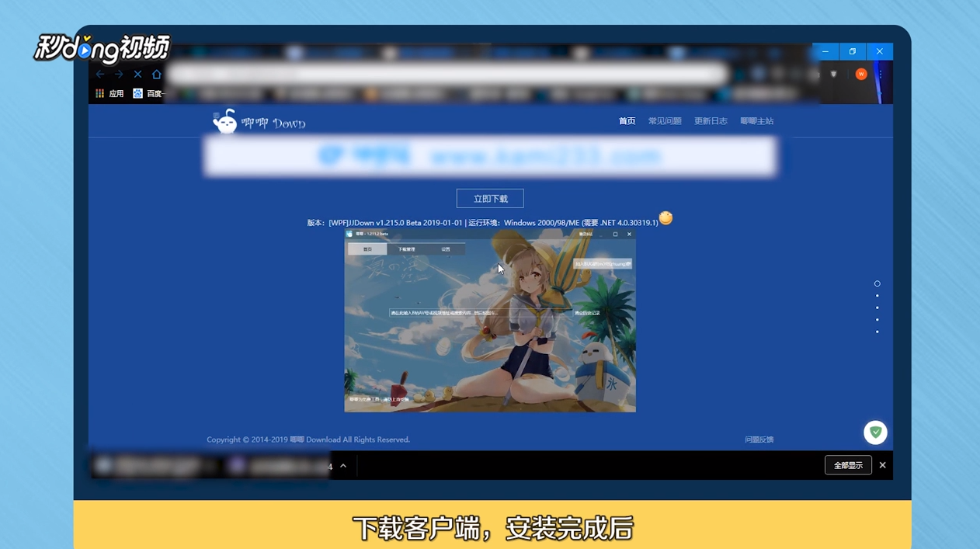Stop page loading with the X icon
Viewport: 980px width, 549px height.
pyautogui.click(x=137, y=75)
